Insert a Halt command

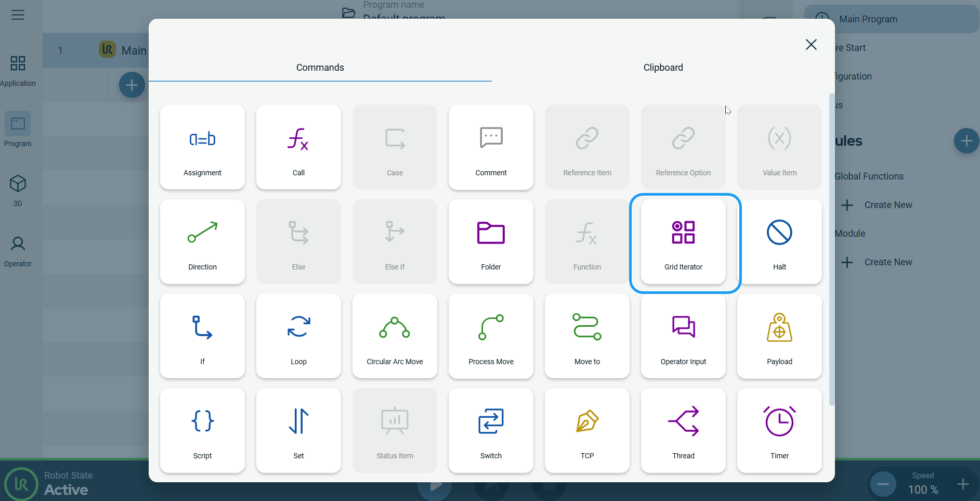click(x=779, y=241)
